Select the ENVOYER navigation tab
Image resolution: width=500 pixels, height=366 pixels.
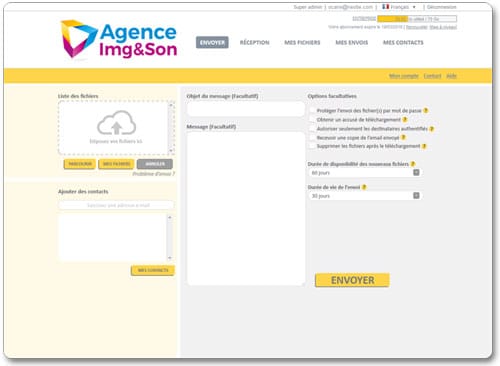click(x=212, y=42)
